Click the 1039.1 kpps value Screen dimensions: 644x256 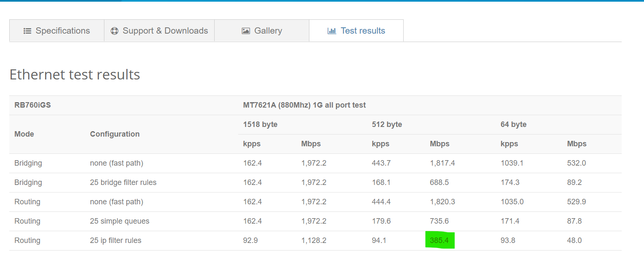coord(512,163)
